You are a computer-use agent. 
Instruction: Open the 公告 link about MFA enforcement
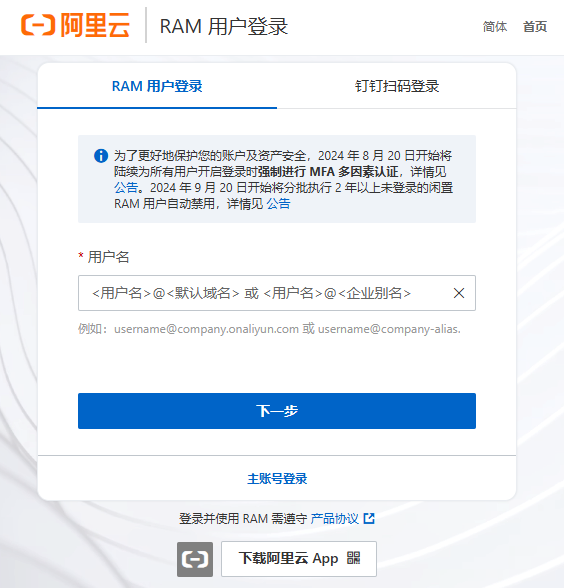coord(126,188)
